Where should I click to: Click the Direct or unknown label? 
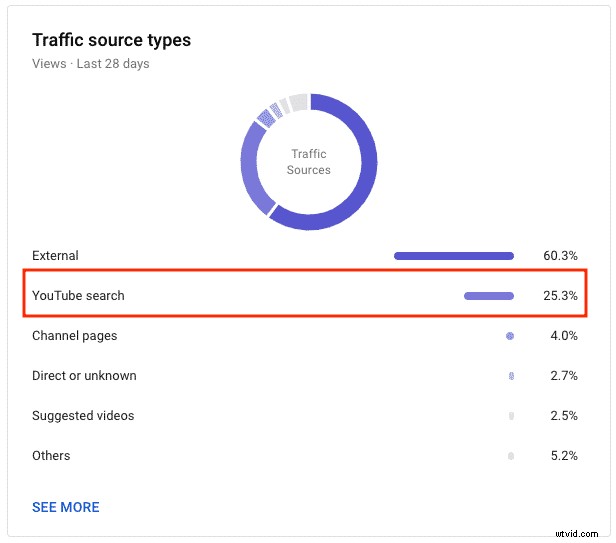click(84, 376)
